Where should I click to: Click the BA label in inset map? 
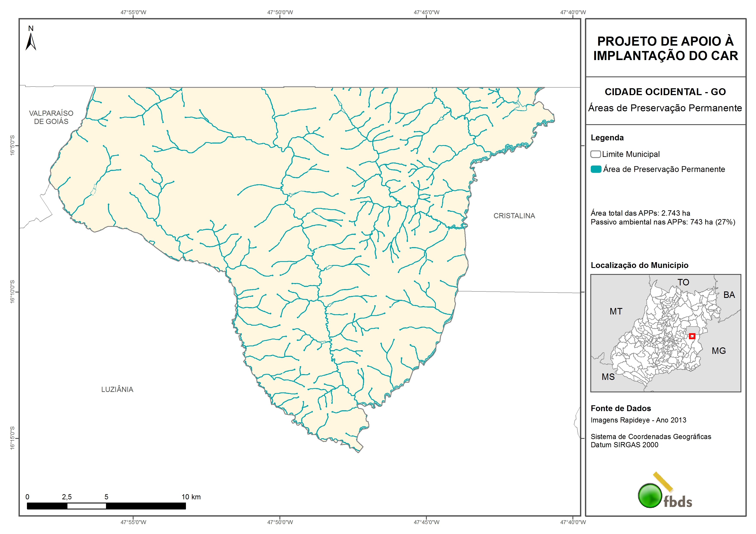click(729, 295)
